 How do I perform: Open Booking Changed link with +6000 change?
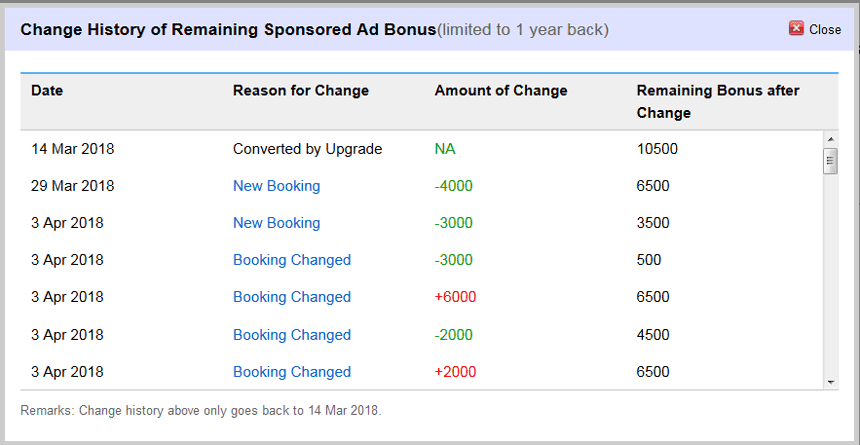click(292, 297)
